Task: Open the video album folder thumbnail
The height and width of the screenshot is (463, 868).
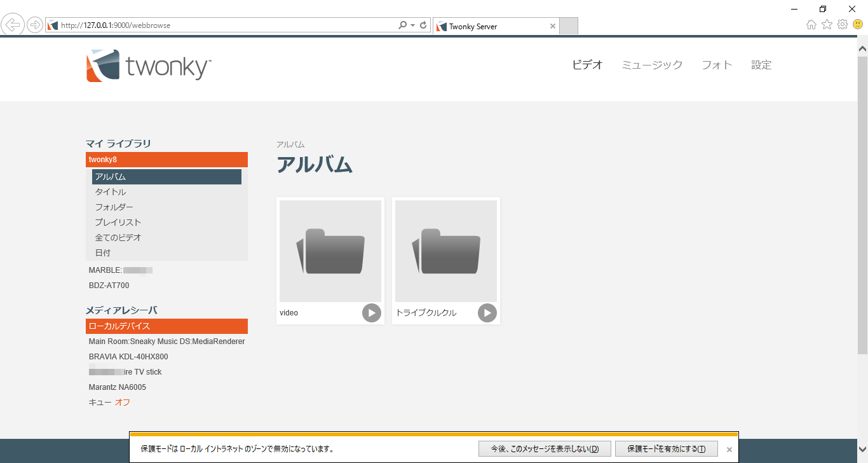Action: (x=330, y=251)
